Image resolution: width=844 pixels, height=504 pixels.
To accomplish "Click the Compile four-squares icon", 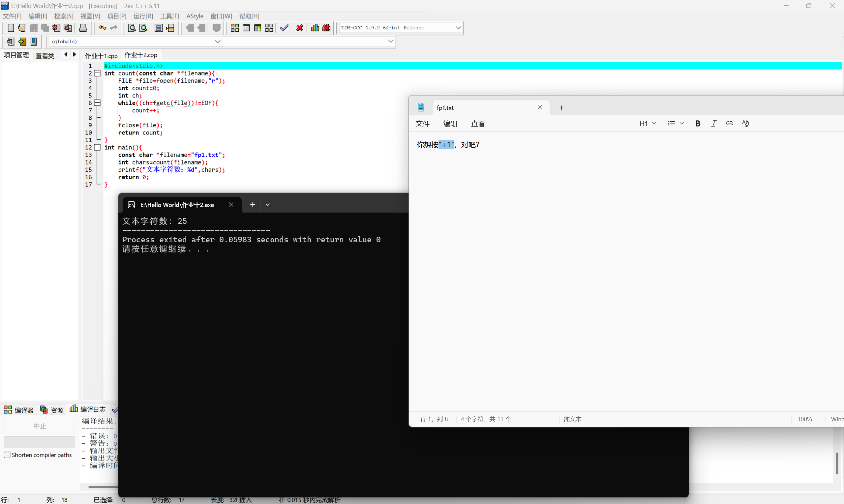I will click(235, 28).
